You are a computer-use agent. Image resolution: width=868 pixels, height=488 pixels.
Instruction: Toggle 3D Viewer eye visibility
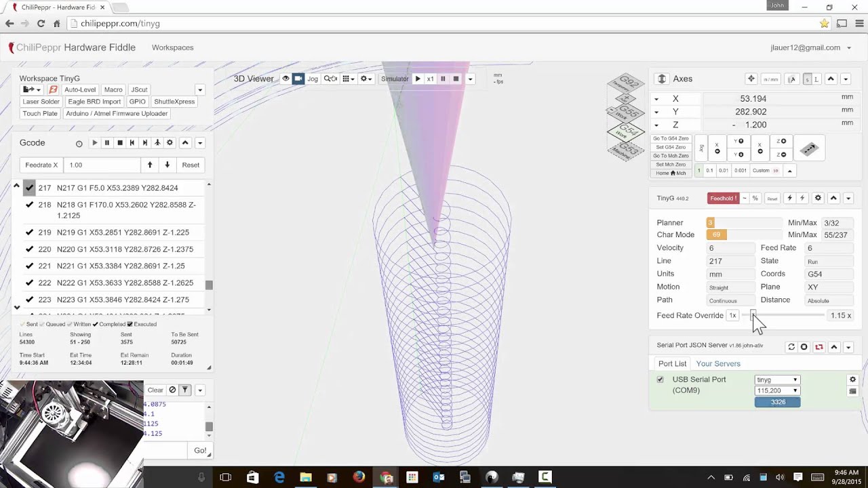coord(285,79)
